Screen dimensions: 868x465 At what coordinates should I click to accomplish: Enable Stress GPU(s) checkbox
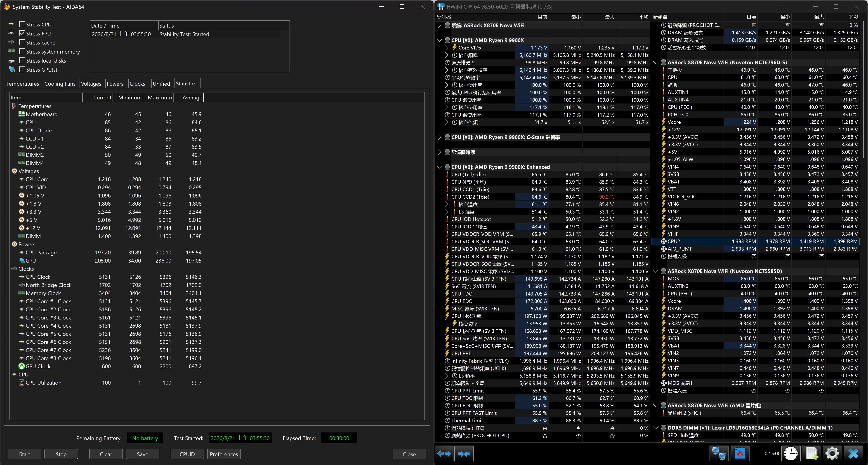(x=22, y=70)
